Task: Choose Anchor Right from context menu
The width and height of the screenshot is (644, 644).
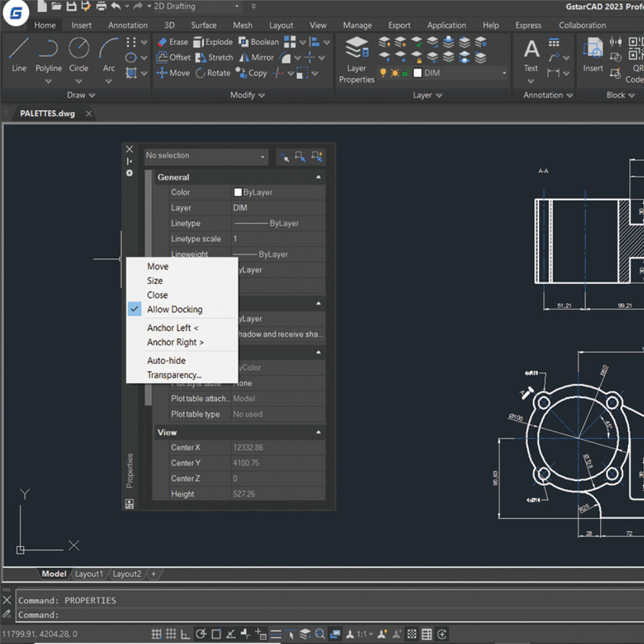Action: 182,342
